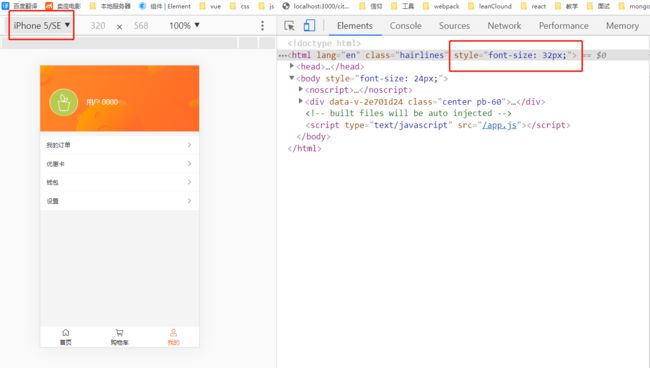Click the closing </body> tag line

(x=313, y=136)
